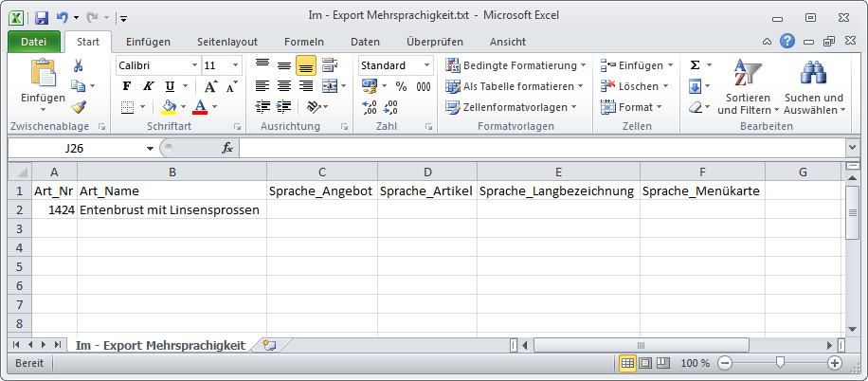Click the Excel Help question mark icon
This screenshot has width=868, height=381.
pos(787,41)
